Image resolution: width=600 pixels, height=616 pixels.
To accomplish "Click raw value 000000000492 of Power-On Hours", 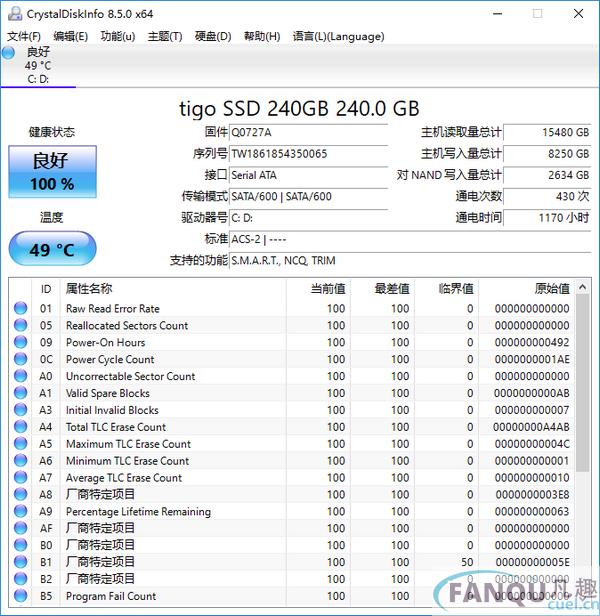I will (532, 342).
